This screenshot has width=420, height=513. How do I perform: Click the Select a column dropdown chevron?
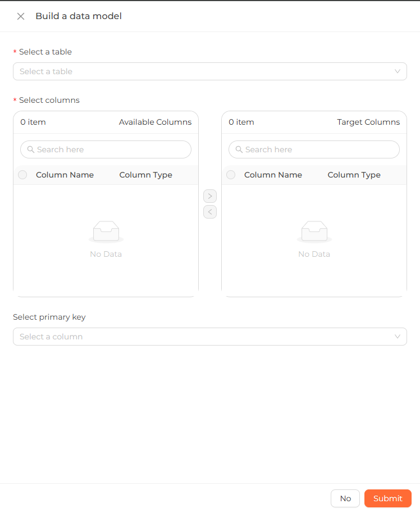pos(398,337)
